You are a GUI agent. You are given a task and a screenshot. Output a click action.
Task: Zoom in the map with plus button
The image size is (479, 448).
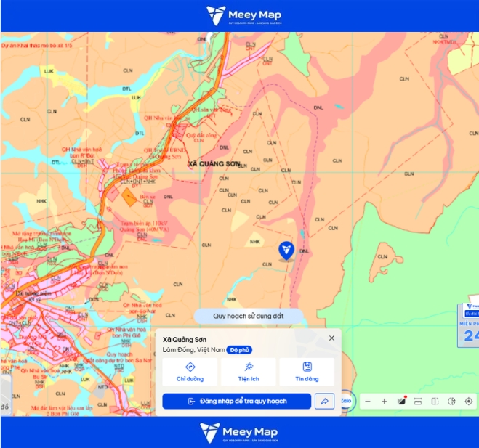pyautogui.click(x=385, y=402)
